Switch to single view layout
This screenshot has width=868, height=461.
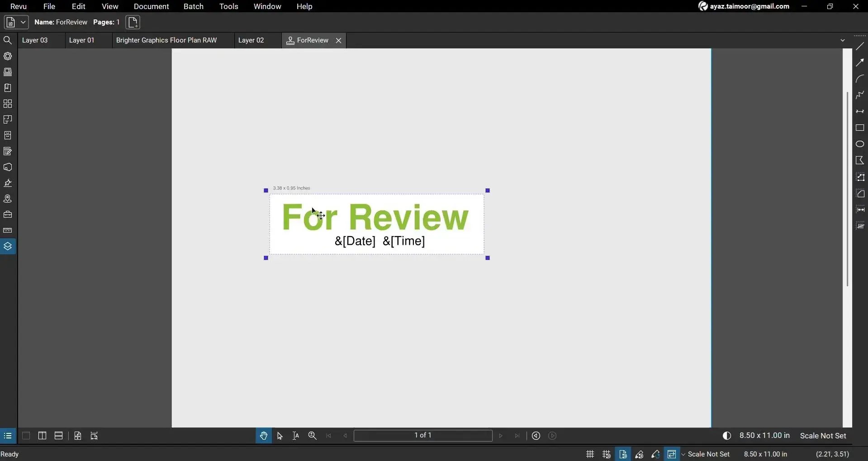(x=26, y=436)
